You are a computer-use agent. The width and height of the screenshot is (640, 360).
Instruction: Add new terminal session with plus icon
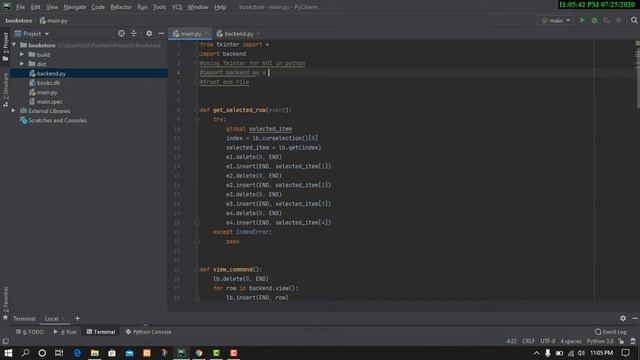pyautogui.click(x=77, y=318)
